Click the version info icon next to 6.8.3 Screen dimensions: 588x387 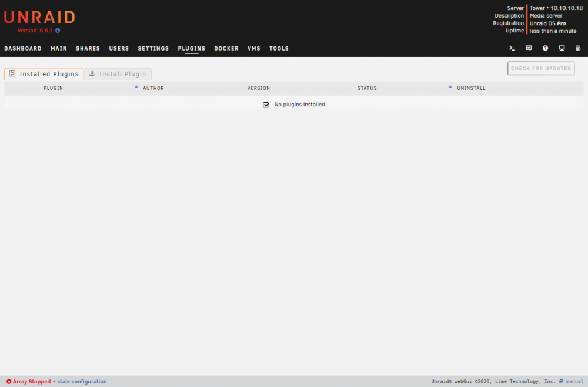tap(58, 31)
